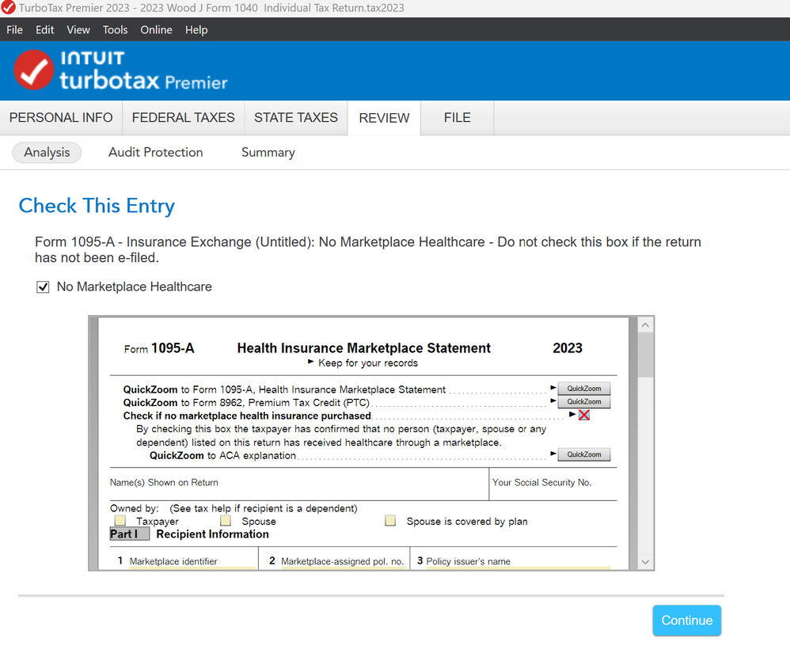The height and width of the screenshot is (672, 790).
Task: Open the View menu
Action: point(78,30)
